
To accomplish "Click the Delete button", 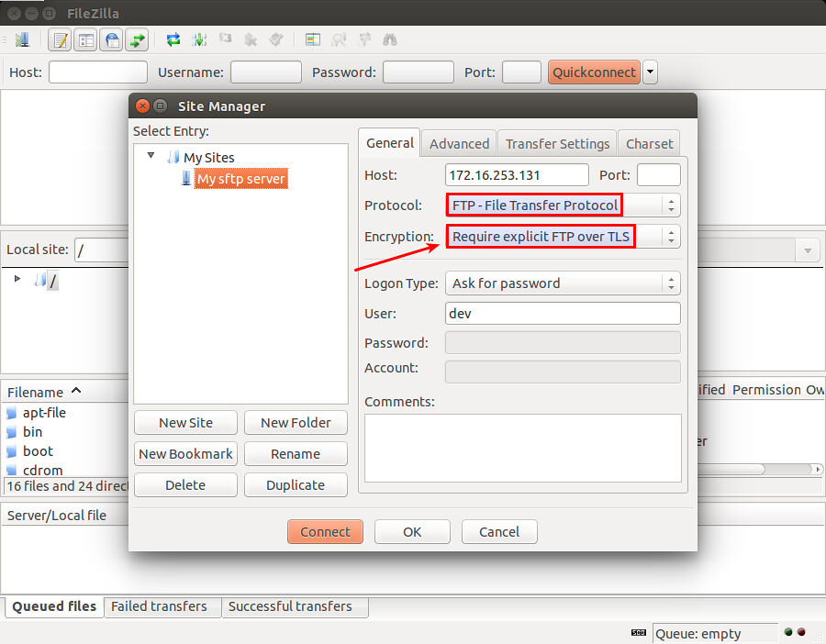I will (186, 485).
